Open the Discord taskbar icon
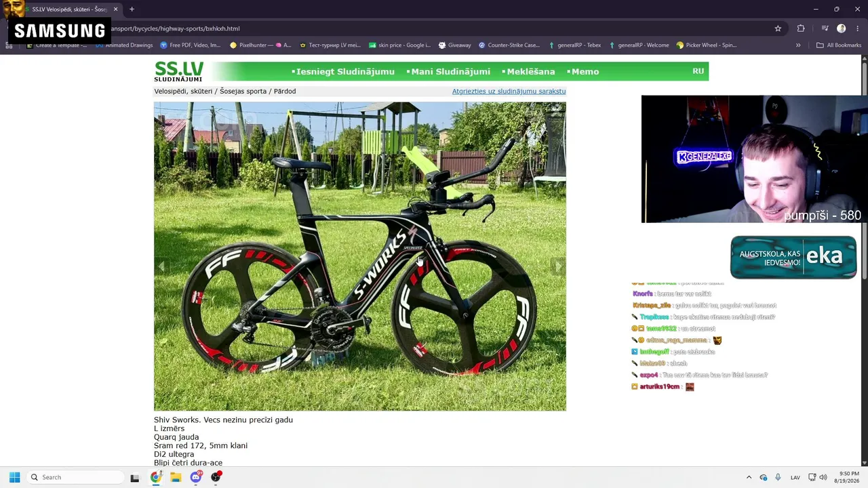 pyautogui.click(x=196, y=477)
